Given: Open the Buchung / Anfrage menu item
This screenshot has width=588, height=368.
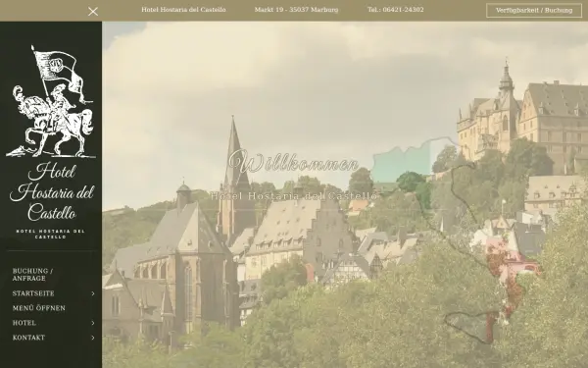Looking at the screenshot, I should pyautogui.click(x=32, y=275).
